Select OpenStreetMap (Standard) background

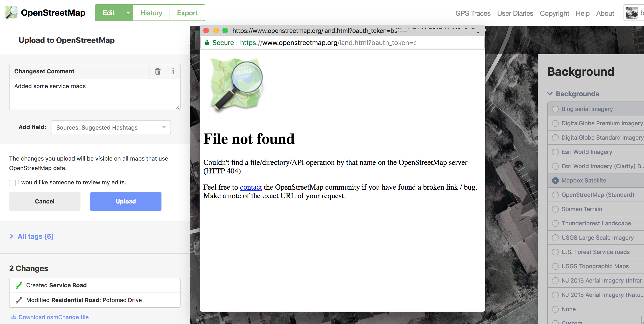596,195
